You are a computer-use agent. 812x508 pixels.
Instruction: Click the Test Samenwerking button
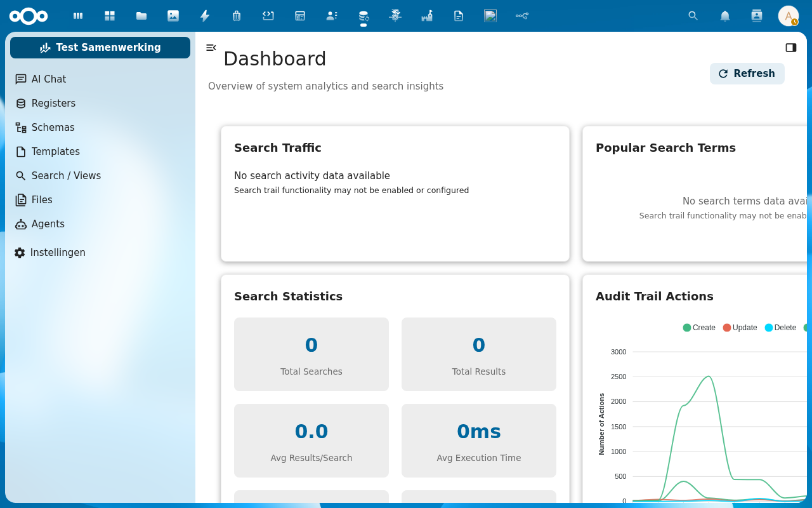click(x=100, y=48)
